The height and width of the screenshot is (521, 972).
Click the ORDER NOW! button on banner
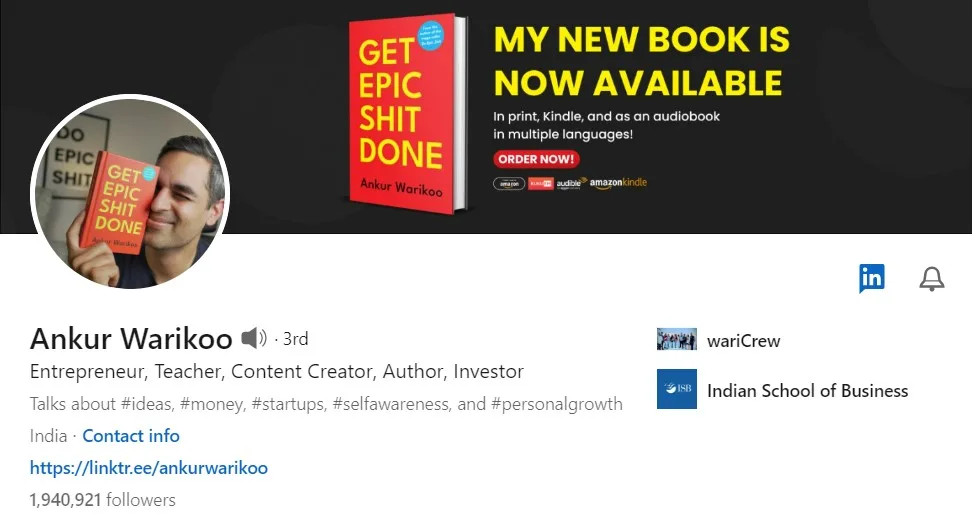(x=536, y=159)
